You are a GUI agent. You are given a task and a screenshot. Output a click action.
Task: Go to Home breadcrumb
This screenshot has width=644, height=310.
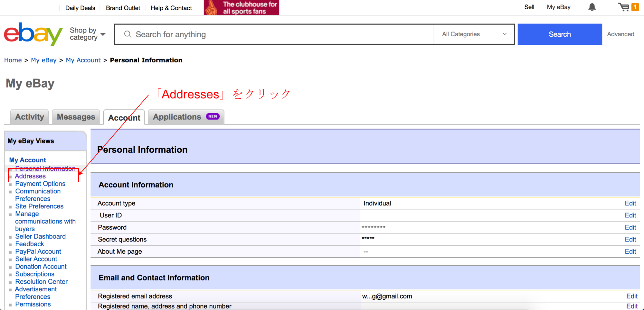[13, 60]
